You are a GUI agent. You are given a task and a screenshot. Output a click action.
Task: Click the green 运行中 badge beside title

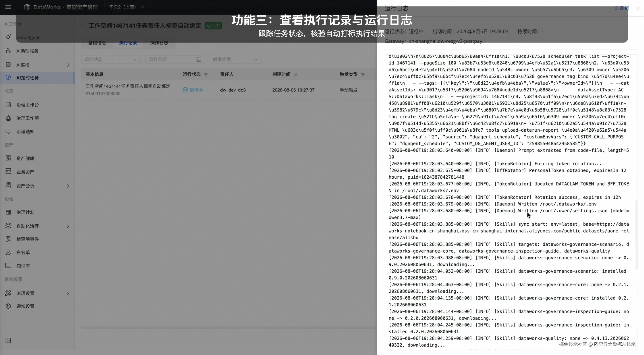pyautogui.click(x=213, y=25)
